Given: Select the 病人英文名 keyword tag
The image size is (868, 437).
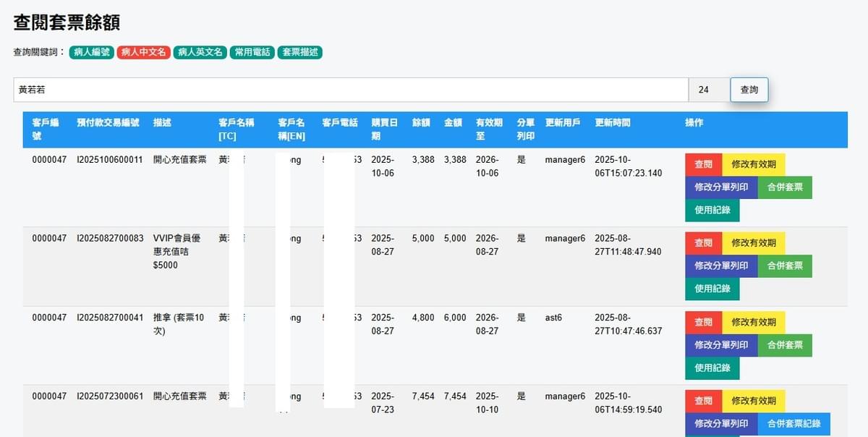Looking at the screenshot, I should 200,52.
